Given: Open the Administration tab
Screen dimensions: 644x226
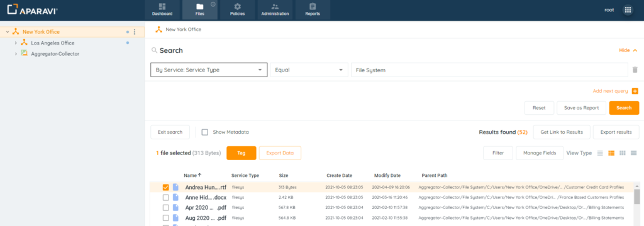Looking at the screenshot, I should click(275, 10).
